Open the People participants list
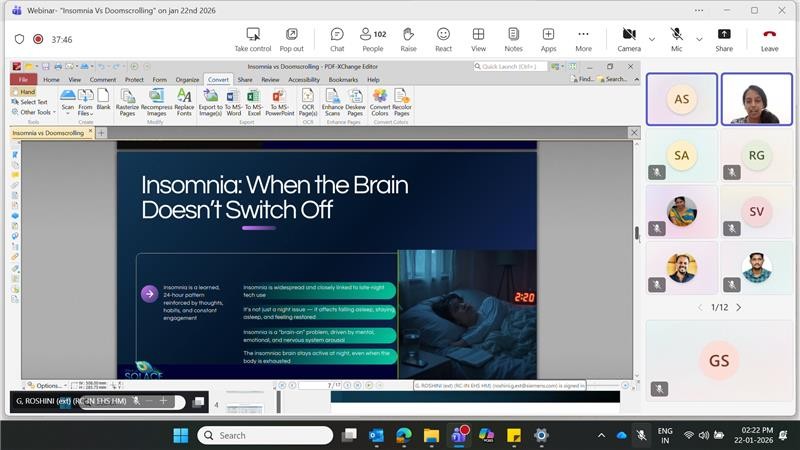Image resolution: width=800 pixels, height=450 pixels. [x=372, y=38]
